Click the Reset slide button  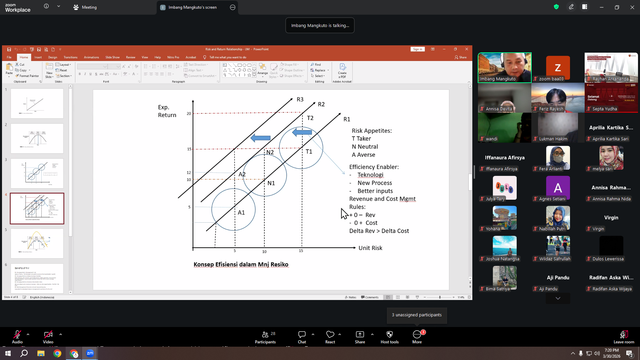point(62,70)
